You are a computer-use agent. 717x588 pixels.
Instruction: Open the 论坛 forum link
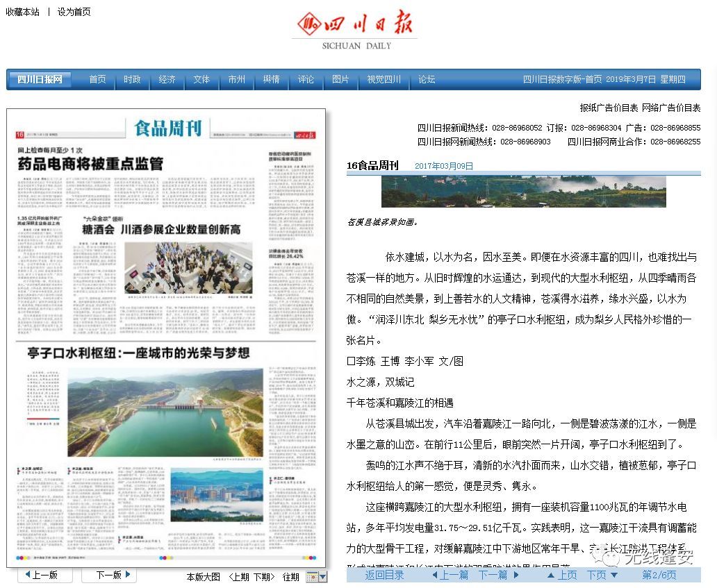click(427, 80)
